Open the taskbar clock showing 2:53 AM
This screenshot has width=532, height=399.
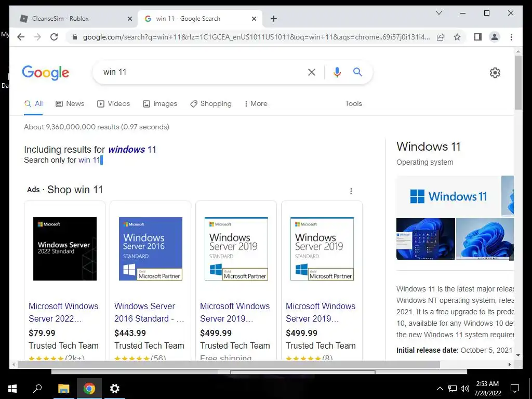487,389
